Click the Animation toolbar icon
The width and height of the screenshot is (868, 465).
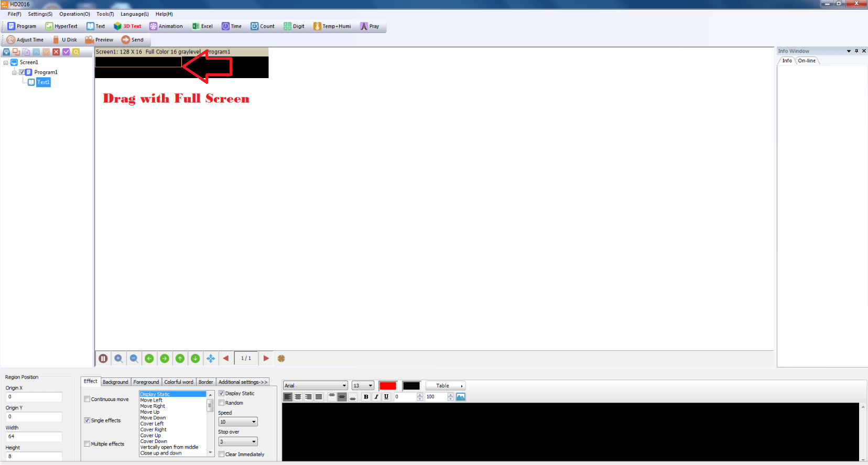tap(153, 26)
